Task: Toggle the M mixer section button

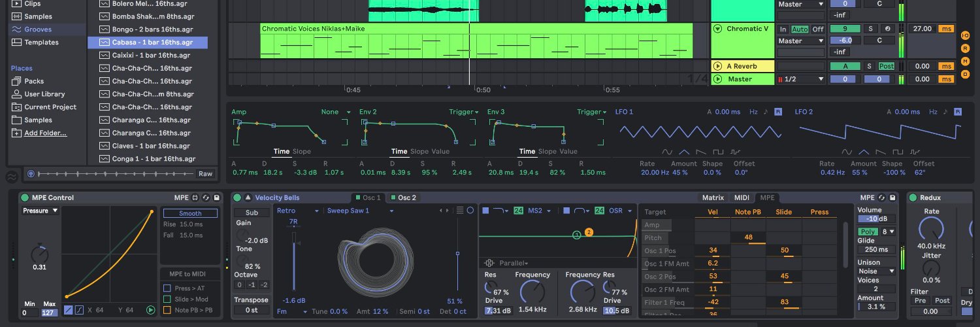Action: [x=966, y=61]
